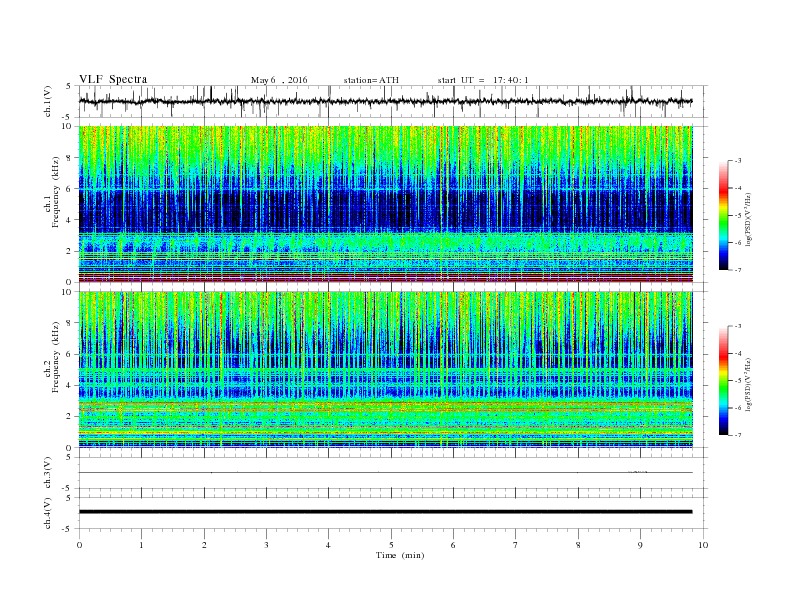Click the time axis tick label '5'
The image size is (792, 612).
tap(391, 545)
